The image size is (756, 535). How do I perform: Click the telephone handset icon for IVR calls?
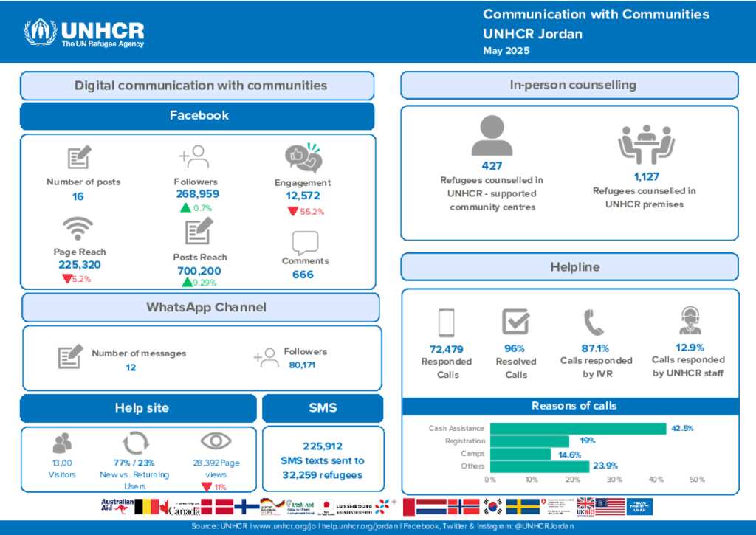pyautogui.click(x=594, y=322)
